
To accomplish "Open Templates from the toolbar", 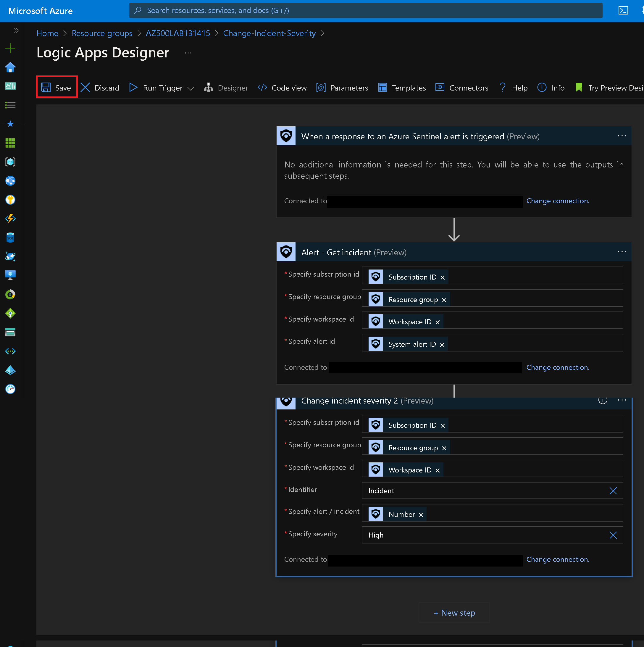I will coord(402,88).
